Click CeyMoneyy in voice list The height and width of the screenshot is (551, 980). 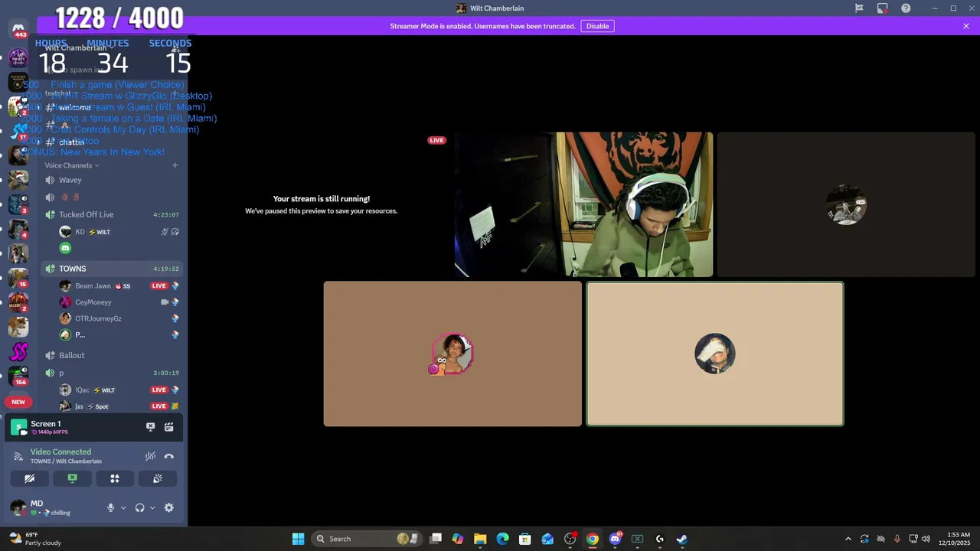(119, 302)
